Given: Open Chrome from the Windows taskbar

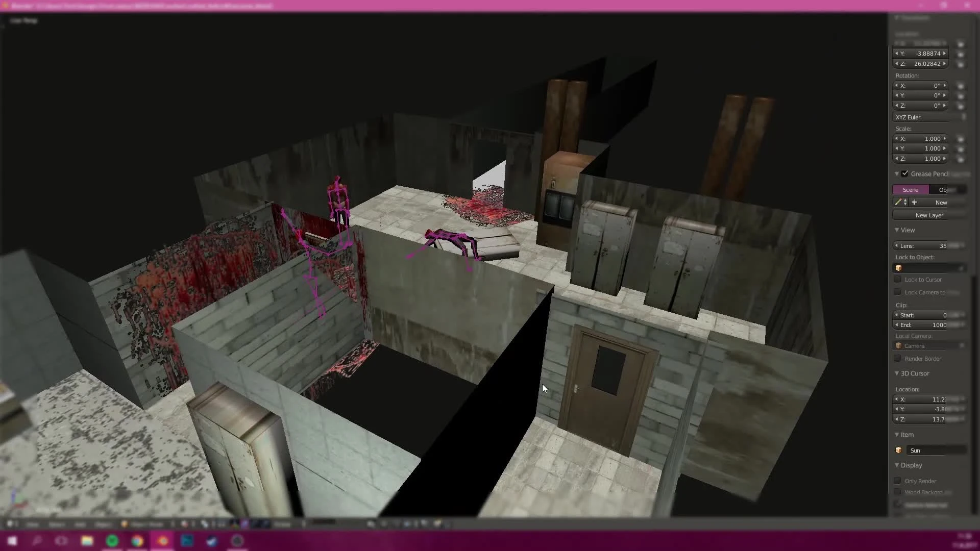Looking at the screenshot, I should pyautogui.click(x=137, y=541).
